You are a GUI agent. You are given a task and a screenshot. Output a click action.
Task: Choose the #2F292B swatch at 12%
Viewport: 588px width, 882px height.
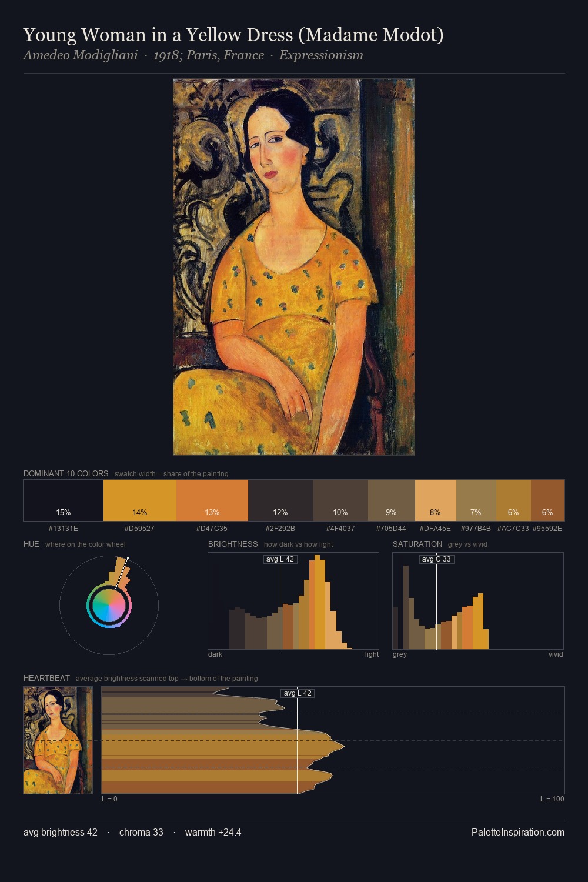click(280, 500)
